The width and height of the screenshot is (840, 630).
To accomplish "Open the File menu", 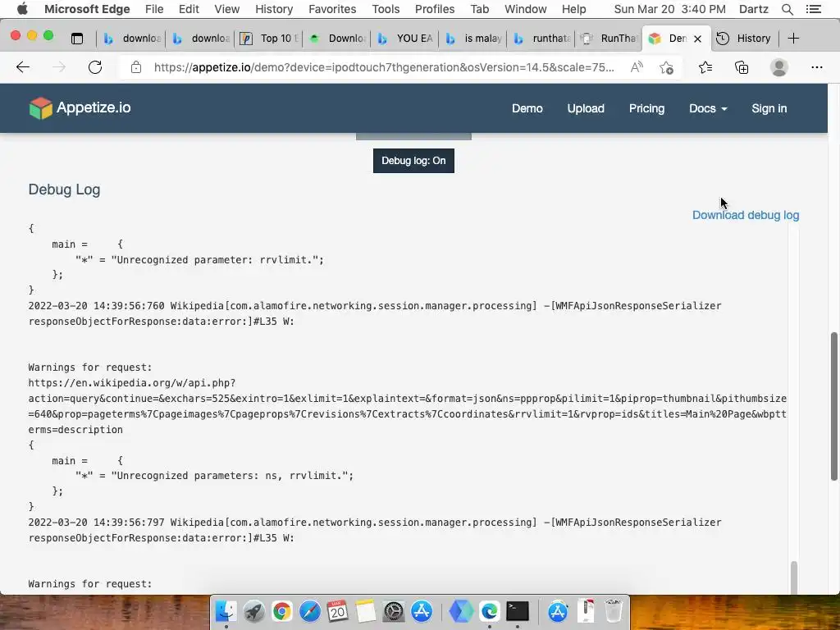I will coord(154,9).
